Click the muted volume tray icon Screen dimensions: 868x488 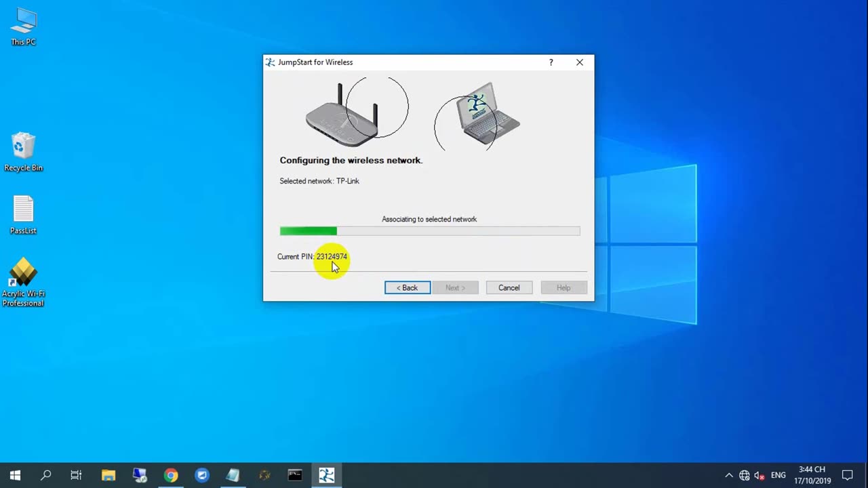coord(759,475)
